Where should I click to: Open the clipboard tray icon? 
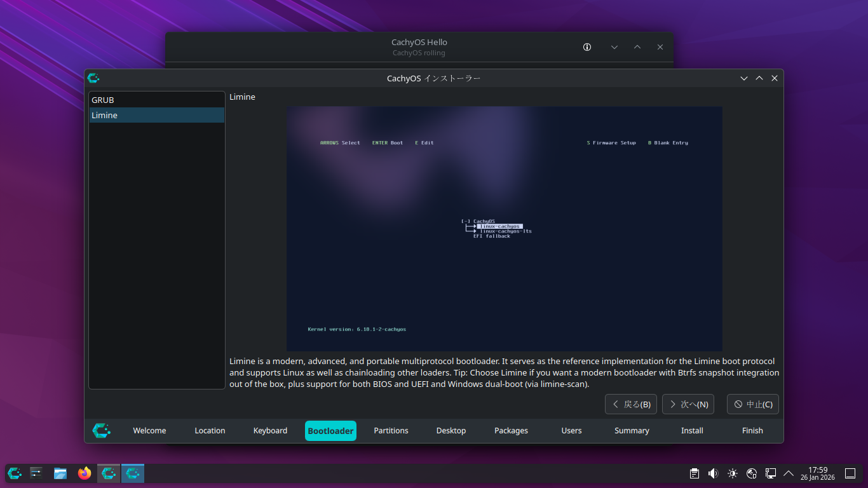[x=695, y=473]
